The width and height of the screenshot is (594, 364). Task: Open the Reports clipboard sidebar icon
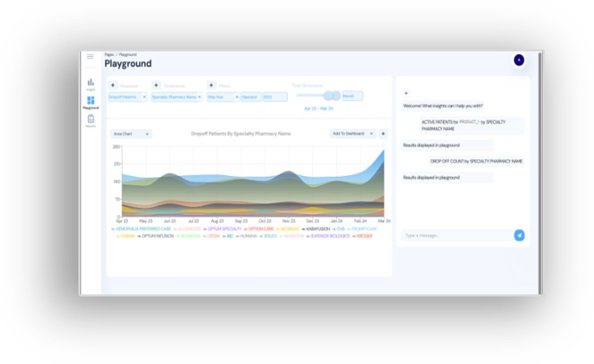[x=91, y=119]
